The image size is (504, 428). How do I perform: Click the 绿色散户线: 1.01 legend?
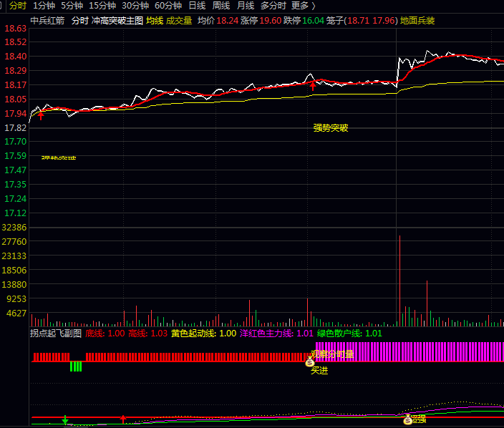pos(349,334)
